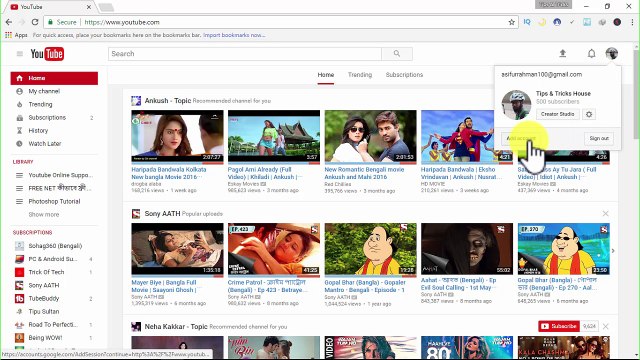Dismiss the Sony AATH shelf
This screenshot has width=640, height=360.
pyautogui.click(x=605, y=213)
